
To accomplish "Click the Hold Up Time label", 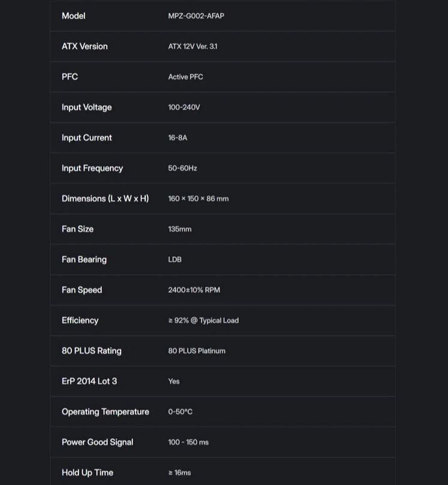I will click(87, 473).
